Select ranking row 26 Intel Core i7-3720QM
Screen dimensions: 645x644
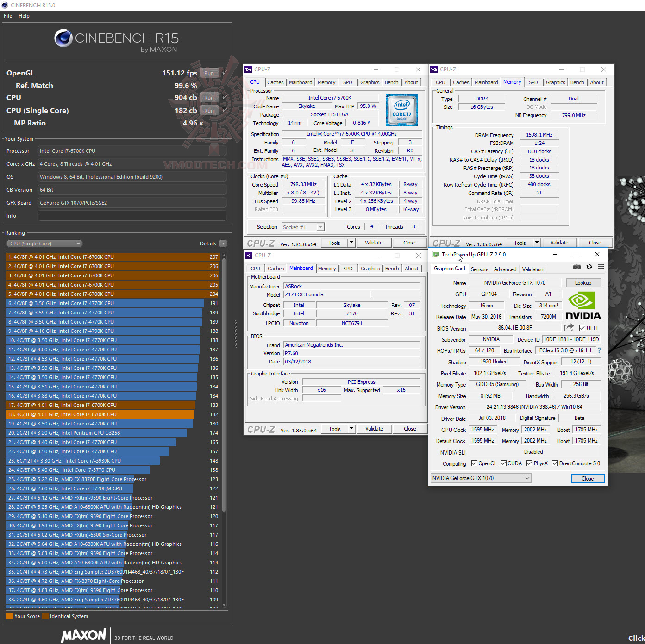pos(113,488)
